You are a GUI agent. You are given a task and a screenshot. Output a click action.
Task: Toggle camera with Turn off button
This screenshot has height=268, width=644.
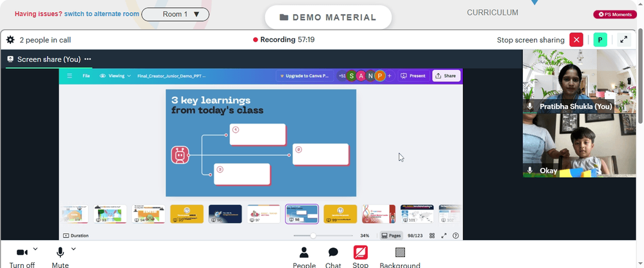pyautogui.click(x=22, y=257)
